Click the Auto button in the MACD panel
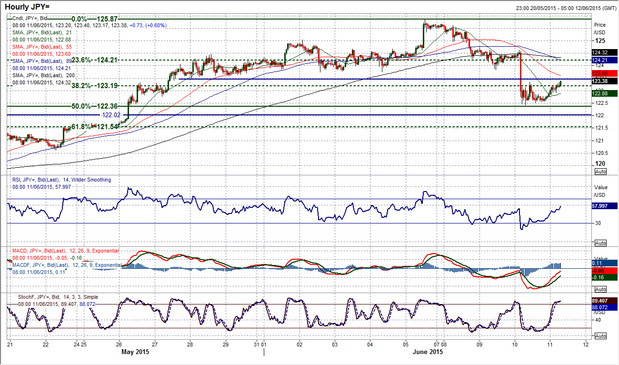Viewport: 619px width, 365px height. click(600, 290)
